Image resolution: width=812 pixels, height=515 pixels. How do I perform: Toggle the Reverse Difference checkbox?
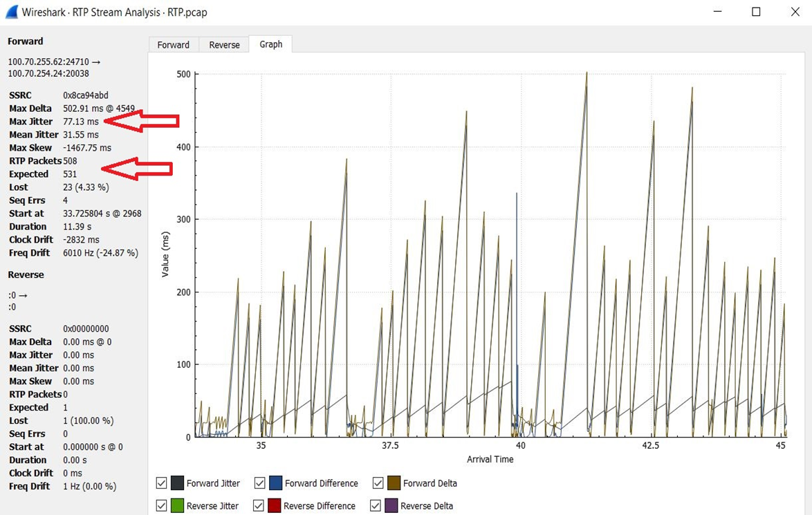[x=259, y=506]
